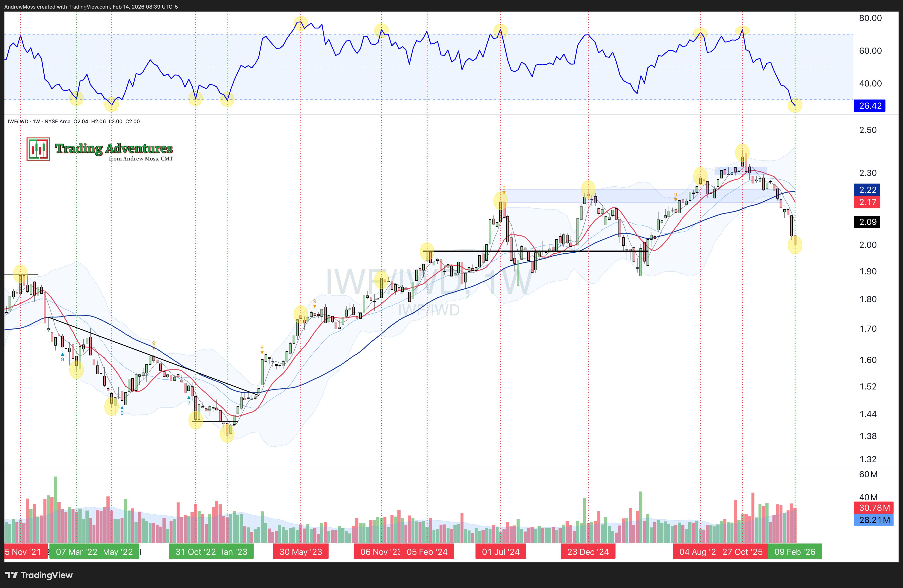
Task: Click the black 2.09 price label
Action: [867, 222]
